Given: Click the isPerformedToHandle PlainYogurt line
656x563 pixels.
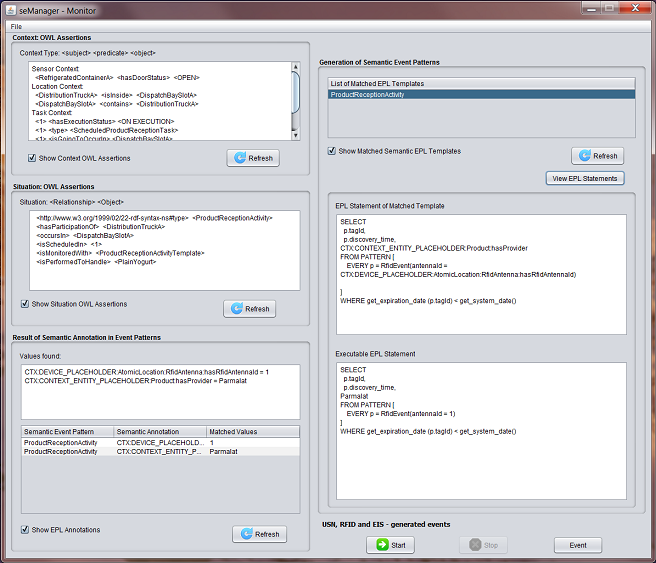Looking at the screenshot, I should [96, 262].
